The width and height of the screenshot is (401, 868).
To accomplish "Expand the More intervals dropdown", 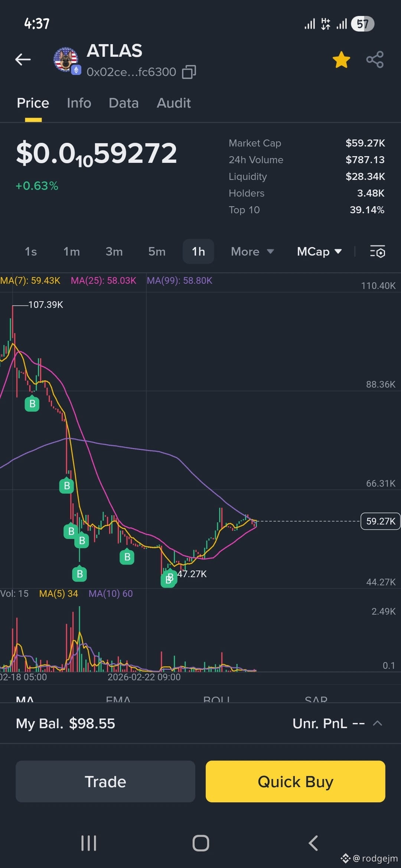I will coord(252,251).
